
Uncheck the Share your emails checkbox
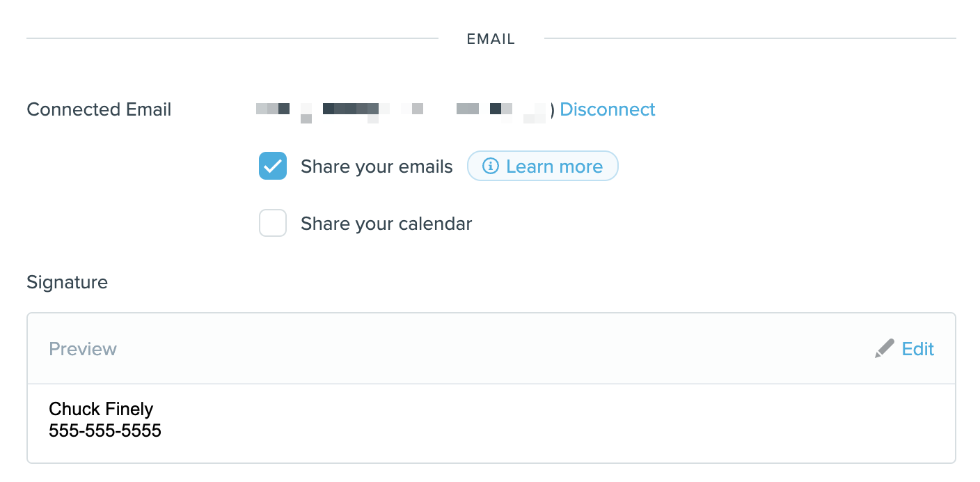point(273,166)
